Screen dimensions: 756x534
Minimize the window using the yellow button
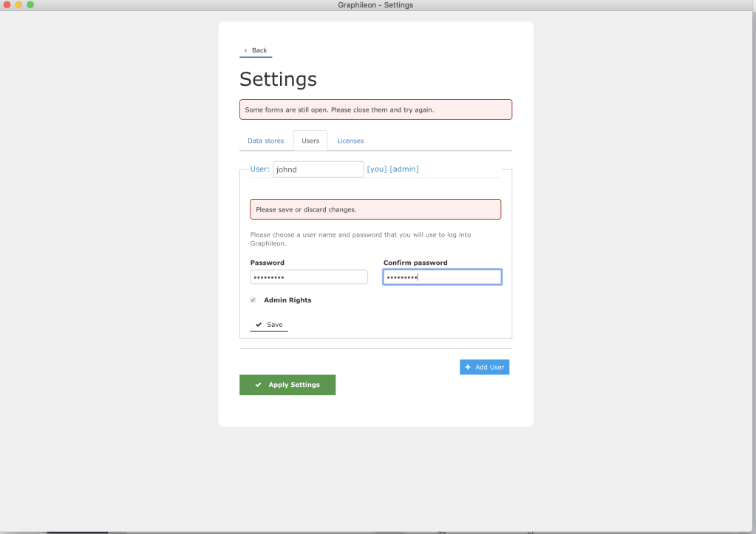(x=19, y=5)
